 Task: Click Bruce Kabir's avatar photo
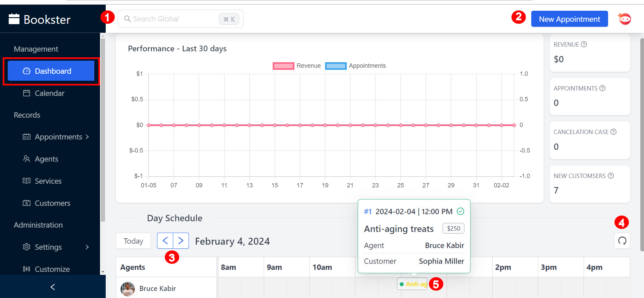tap(128, 289)
